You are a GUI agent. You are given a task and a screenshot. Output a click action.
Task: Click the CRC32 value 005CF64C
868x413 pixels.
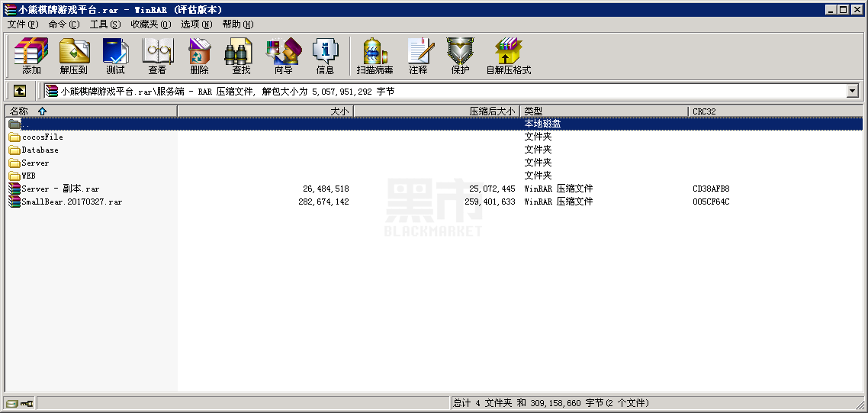712,202
